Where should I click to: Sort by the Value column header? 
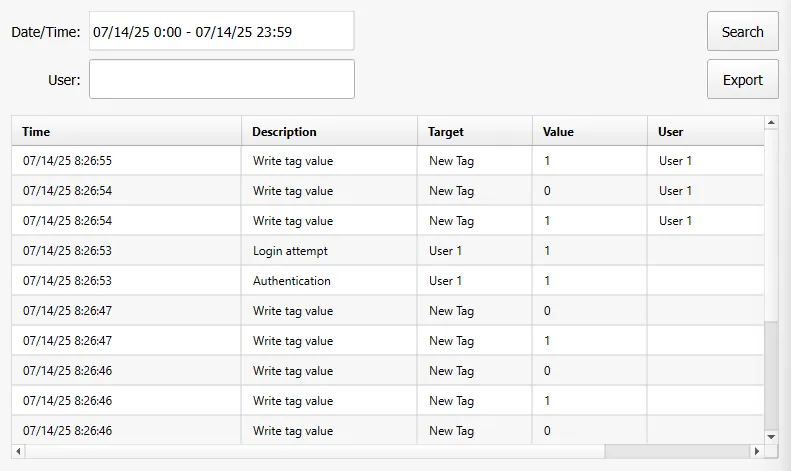(x=589, y=131)
